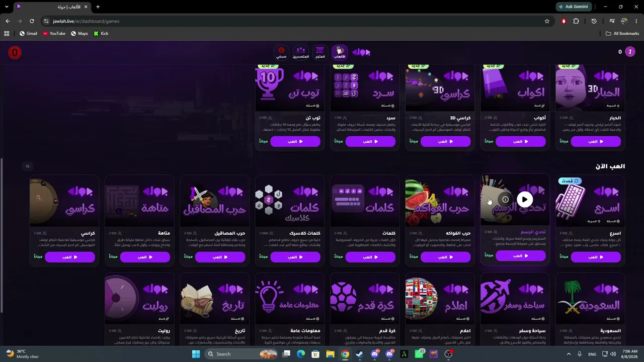Open the المتصدرين (Leaderboard) nav tab
Image resolution: width=644 pixels, height=362 pixels.
point(301,52)
